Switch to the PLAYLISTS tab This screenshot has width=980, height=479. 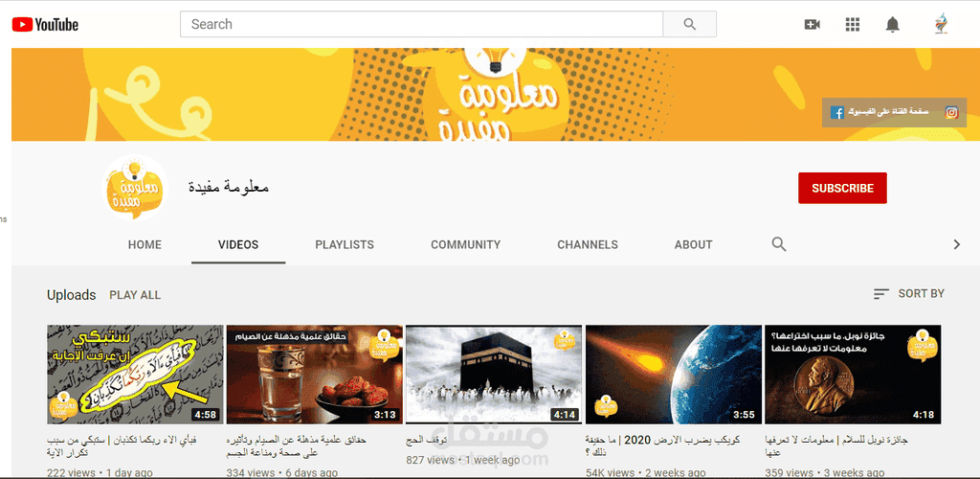345,244
